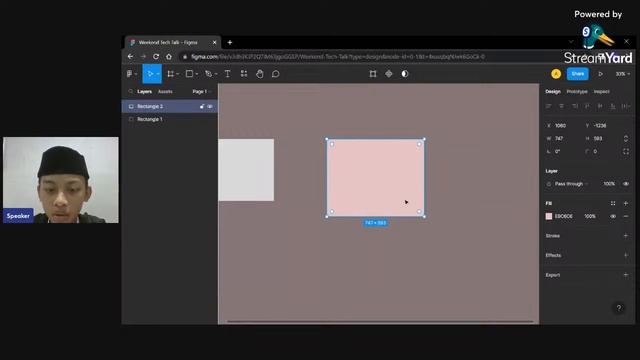Select the Text tool
640x360 pixels.
coord(228,74)
